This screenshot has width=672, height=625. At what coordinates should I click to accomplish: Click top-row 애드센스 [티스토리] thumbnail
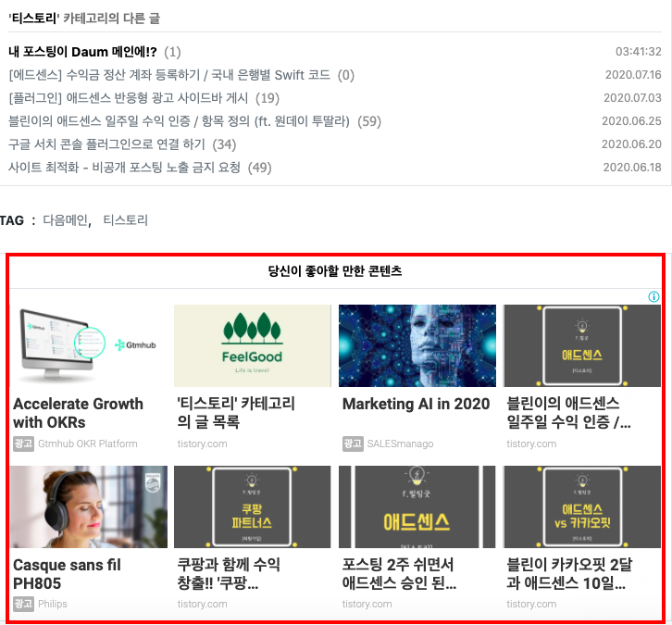click(582, 345)
